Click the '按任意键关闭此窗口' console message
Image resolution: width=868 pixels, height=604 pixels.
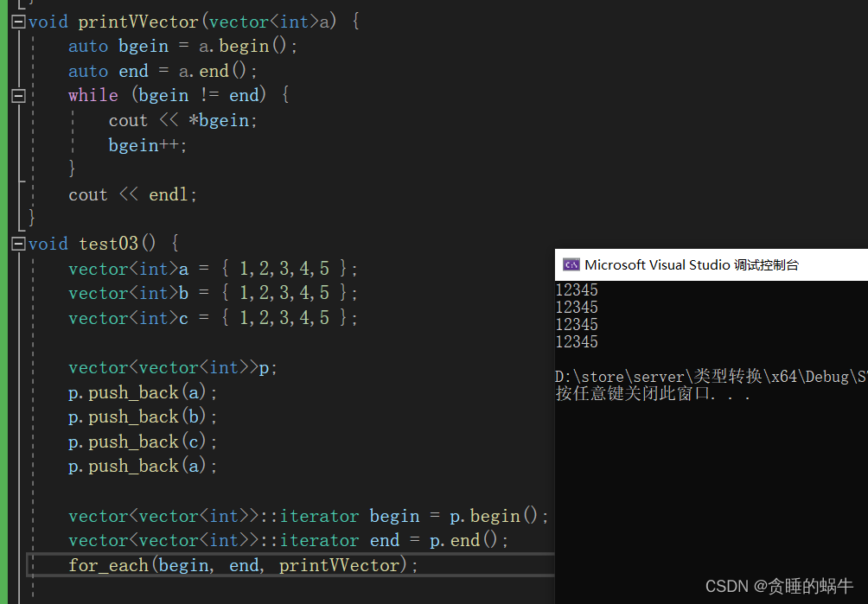tap(654, 394)
